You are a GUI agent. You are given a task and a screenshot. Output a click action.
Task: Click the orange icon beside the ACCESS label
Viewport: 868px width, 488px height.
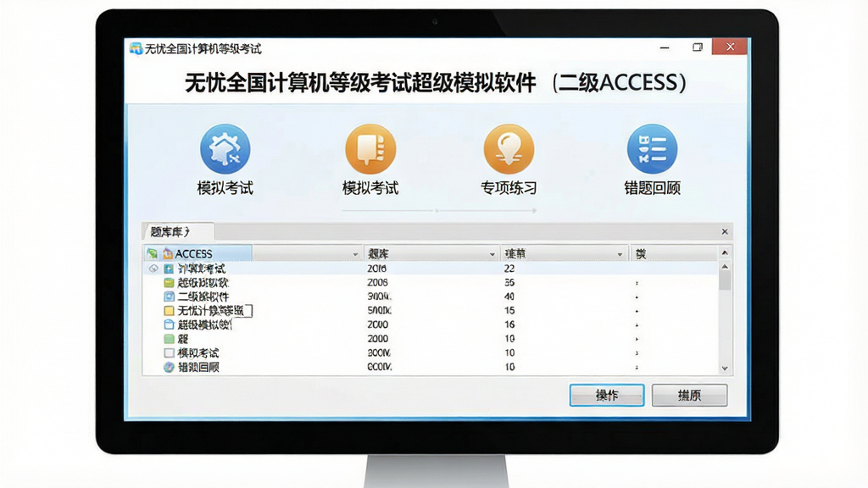168,254
